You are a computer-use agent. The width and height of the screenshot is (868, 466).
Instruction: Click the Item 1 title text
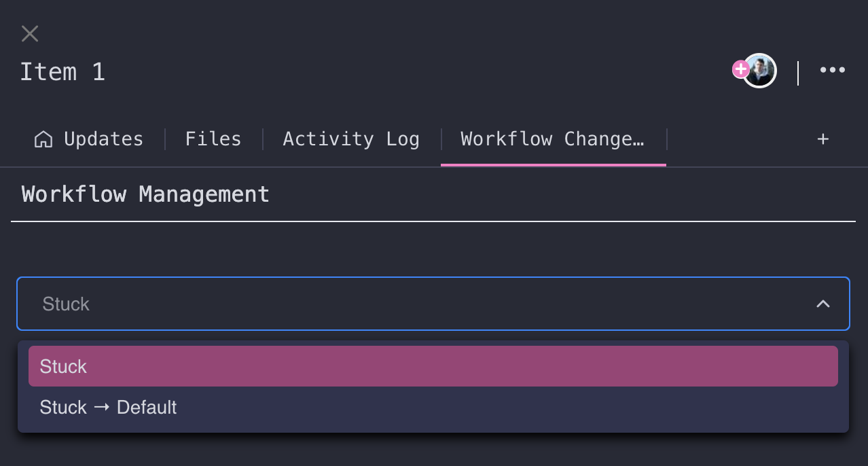tap(62, 72)
